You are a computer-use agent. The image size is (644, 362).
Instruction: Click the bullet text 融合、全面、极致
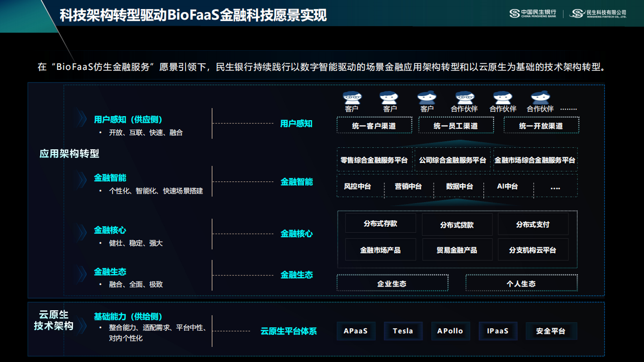click(x=136, y=284)
